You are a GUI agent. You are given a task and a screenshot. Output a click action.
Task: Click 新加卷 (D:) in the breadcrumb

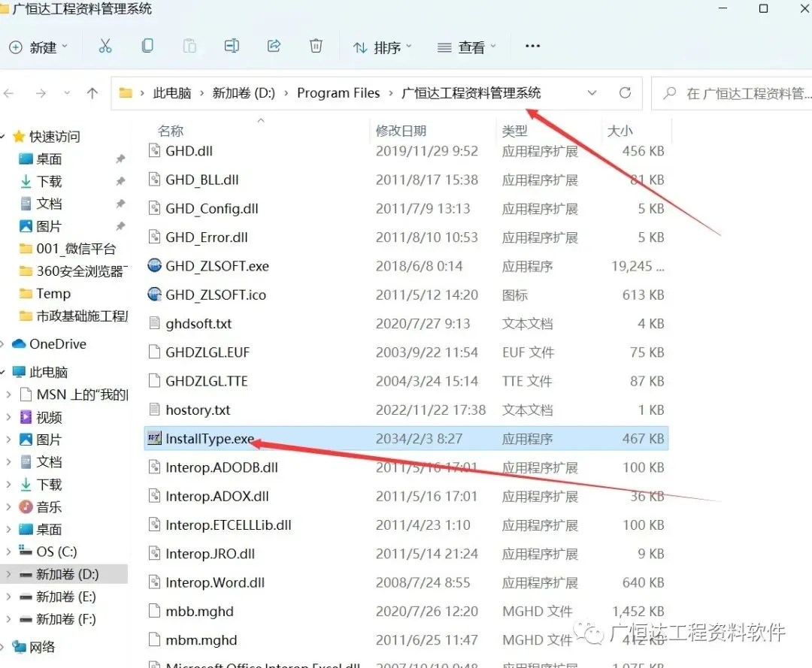(244, 93)
